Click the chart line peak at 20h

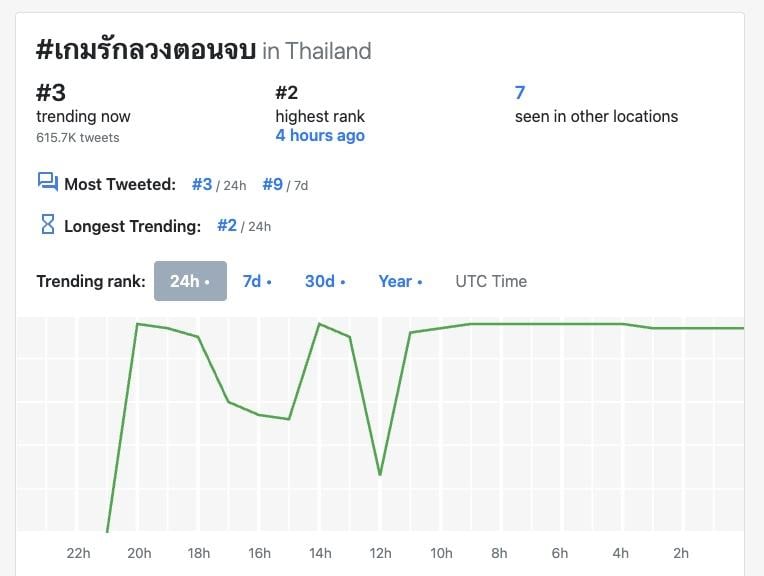tap(137, 324)
